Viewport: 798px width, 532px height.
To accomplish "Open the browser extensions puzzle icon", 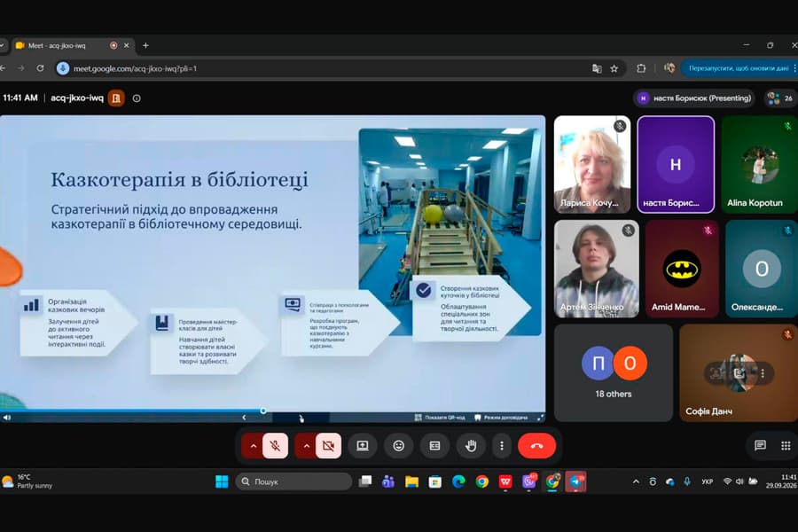I will 641,68.
